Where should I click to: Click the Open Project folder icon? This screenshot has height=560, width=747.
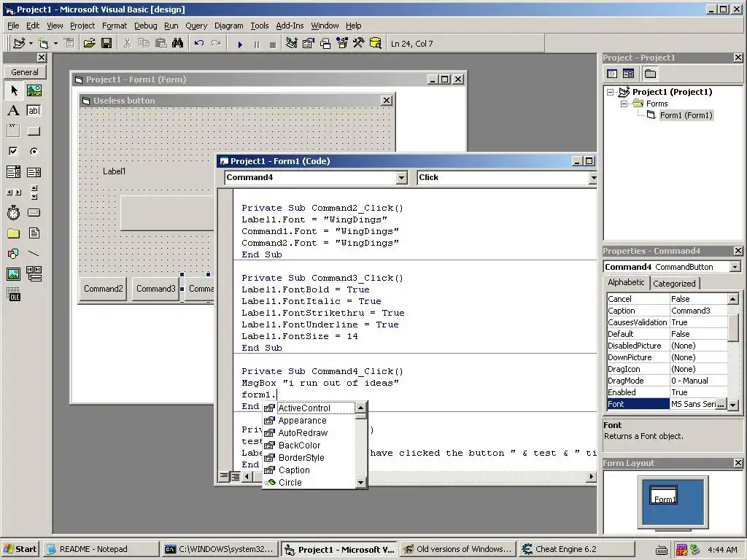pyautogui.click(x=89, y=43)
